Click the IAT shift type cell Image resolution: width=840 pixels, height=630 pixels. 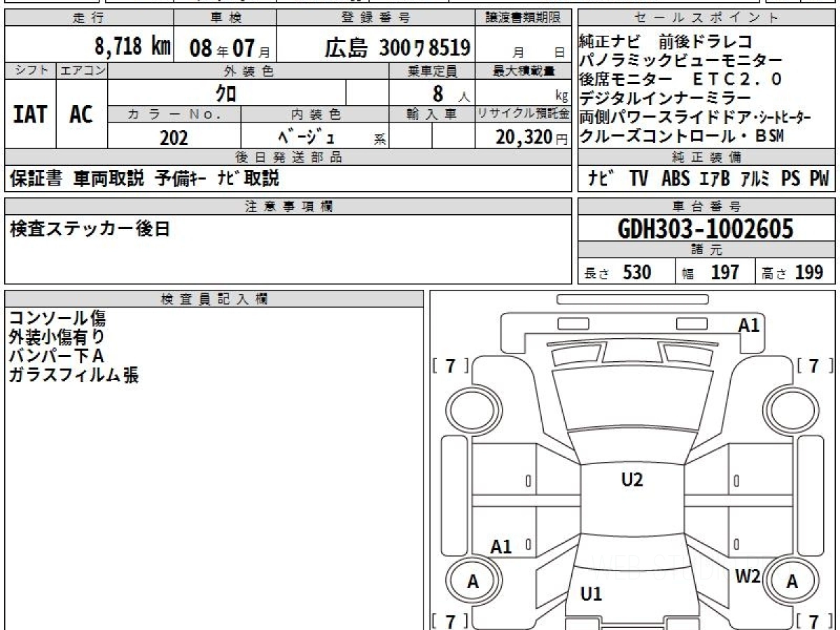[x=30, y=115]
